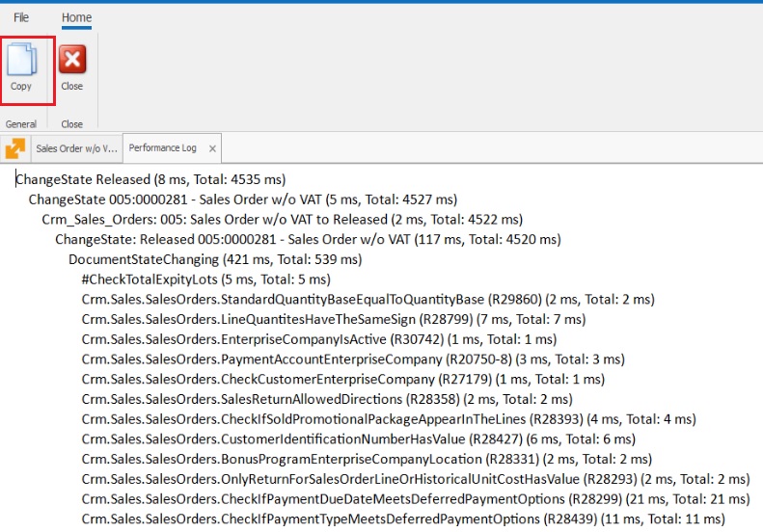Screen dimensions: 763x532
Task: Select the SalesReturnAllowedDirections (R28358) line
Action: pyautogui.click(x=327, y=399)
